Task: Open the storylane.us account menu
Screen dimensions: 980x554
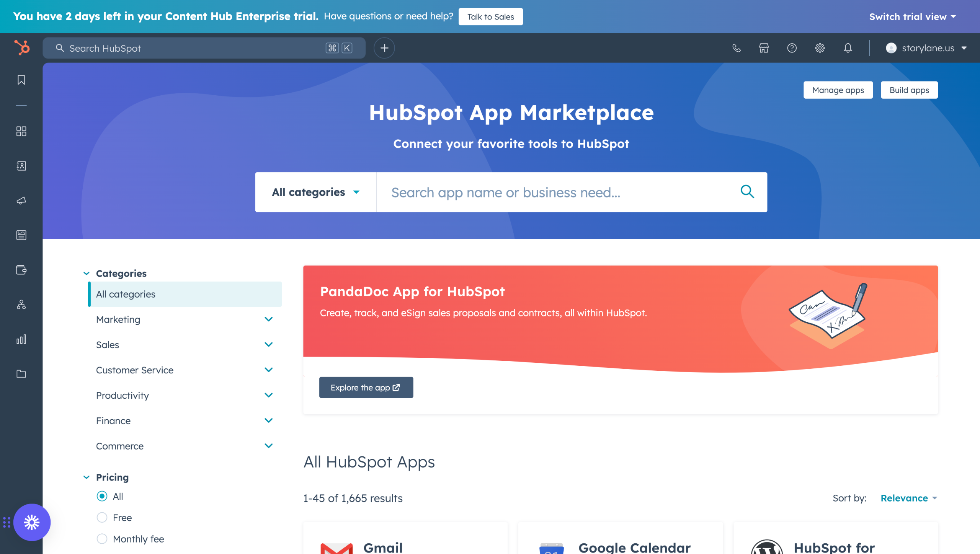Action: 926,48
